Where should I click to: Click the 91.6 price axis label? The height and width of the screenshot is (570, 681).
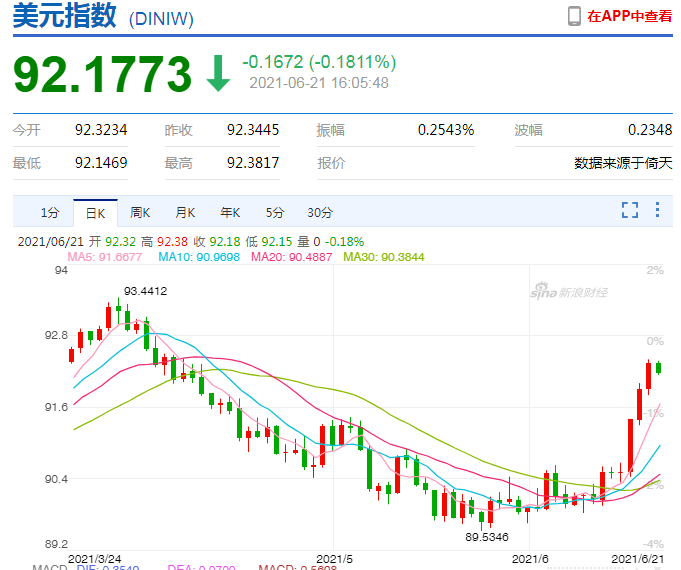[x=56, y=407]
